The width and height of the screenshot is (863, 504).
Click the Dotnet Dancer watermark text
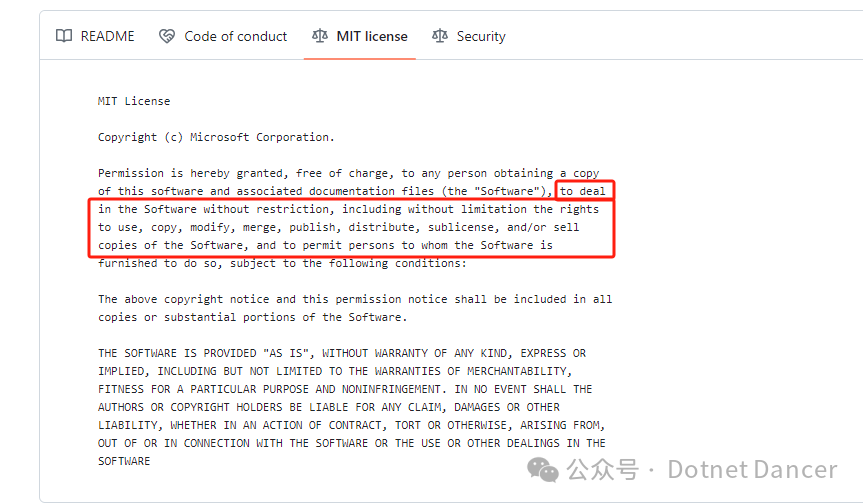[752, 470]
